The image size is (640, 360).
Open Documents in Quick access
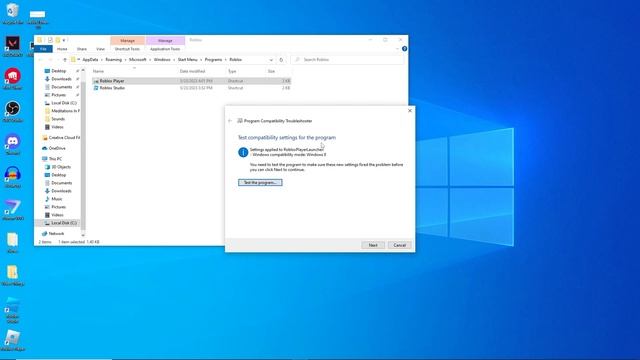click(x=62, y=87)
